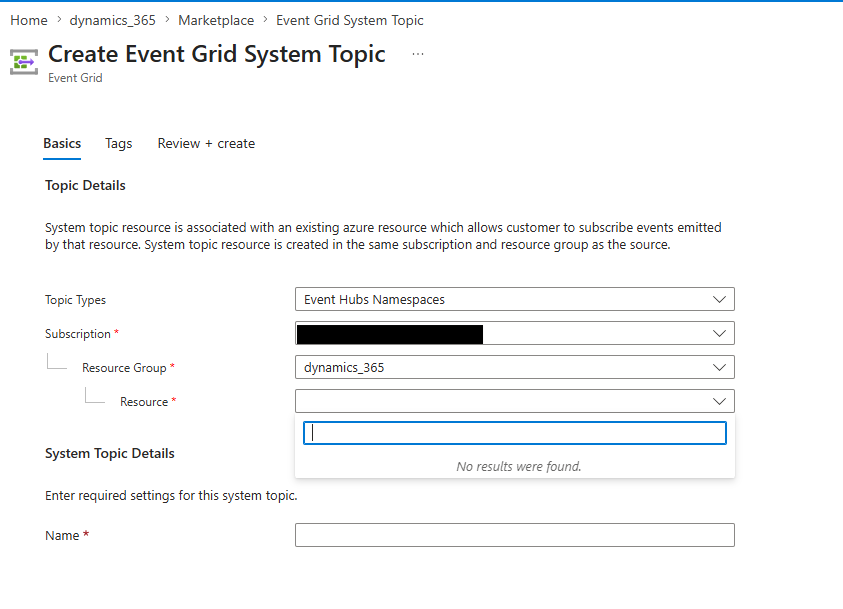Open the Topic Types dropdown
Viewport: 843px width, 609px height.
tap(515, 299)
